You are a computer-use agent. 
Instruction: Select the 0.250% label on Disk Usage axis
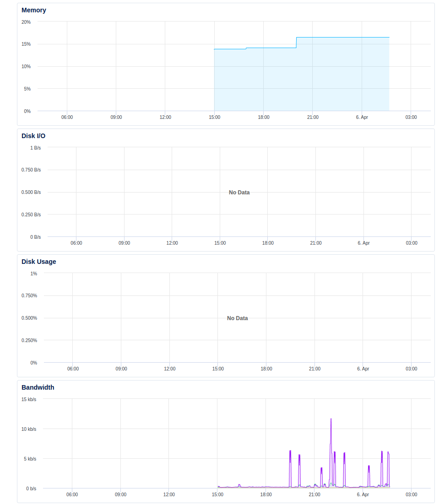(x=29, y=340)
